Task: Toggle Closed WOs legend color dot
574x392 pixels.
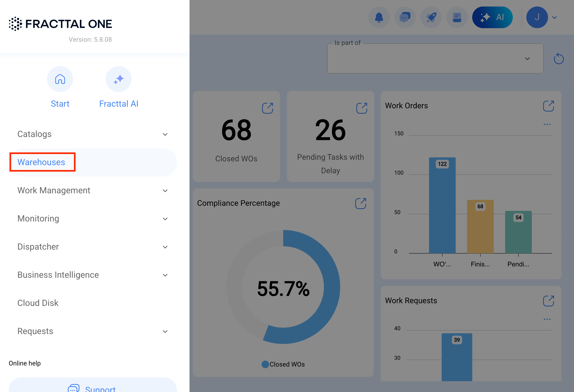Action: click(265, 364)
